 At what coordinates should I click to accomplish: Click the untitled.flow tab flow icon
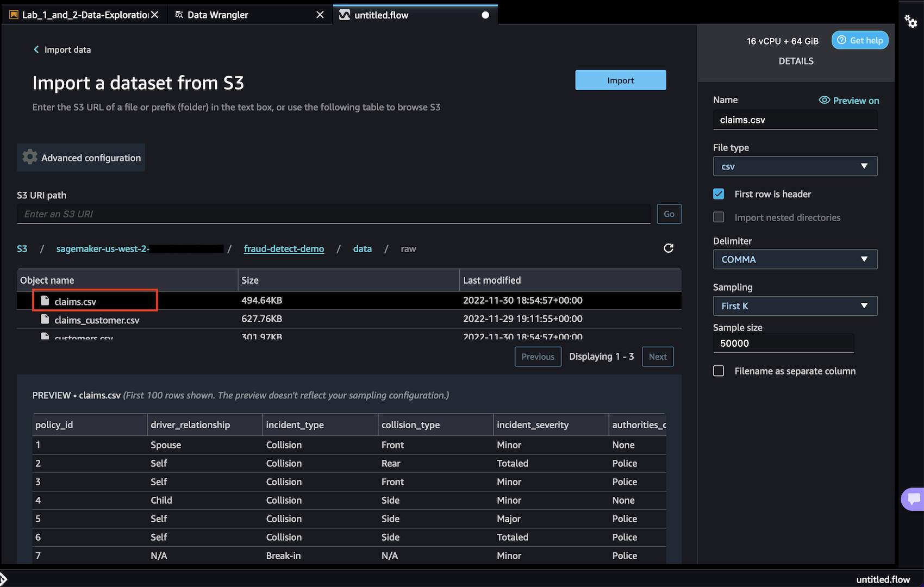[x=345, y=15]
